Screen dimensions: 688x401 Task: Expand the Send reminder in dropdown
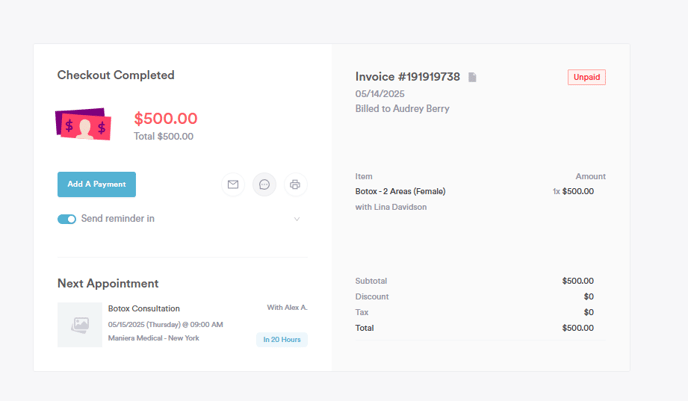[297, 219]
